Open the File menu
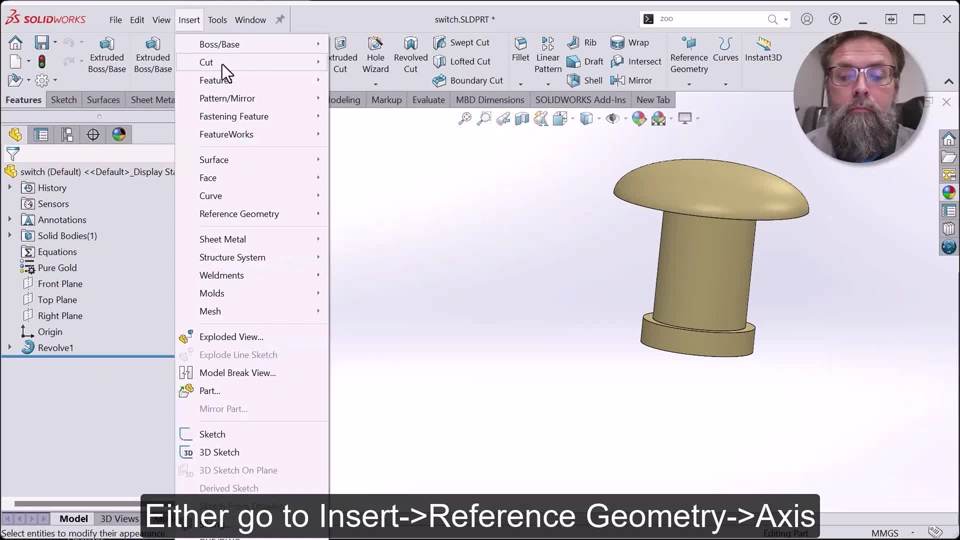The width and height of the screenshot is (960, 540). (x=115, y=20)
